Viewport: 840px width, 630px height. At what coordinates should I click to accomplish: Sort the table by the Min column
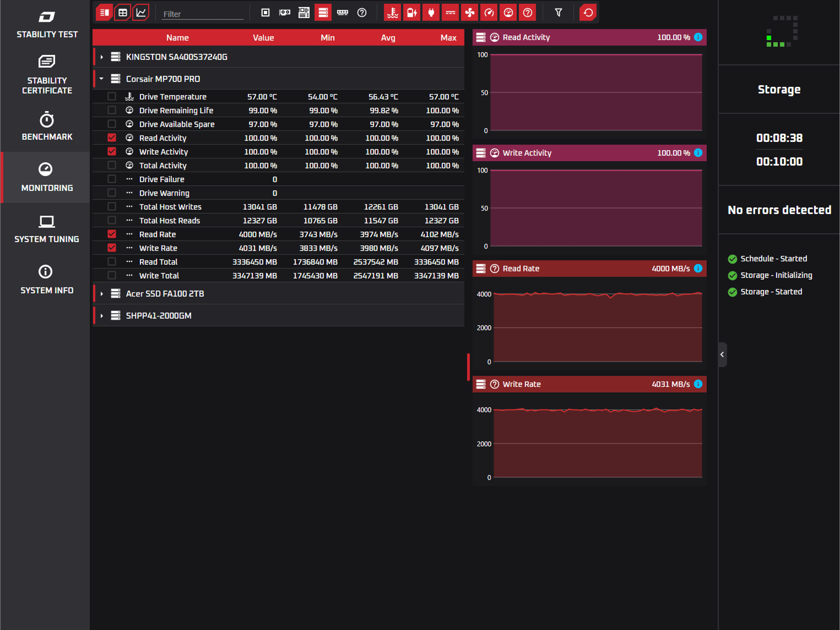point(328,38)
